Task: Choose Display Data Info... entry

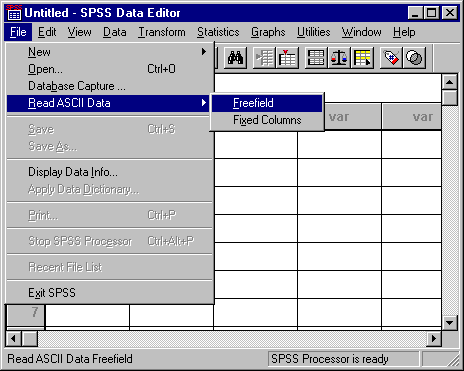Action: 110,172
